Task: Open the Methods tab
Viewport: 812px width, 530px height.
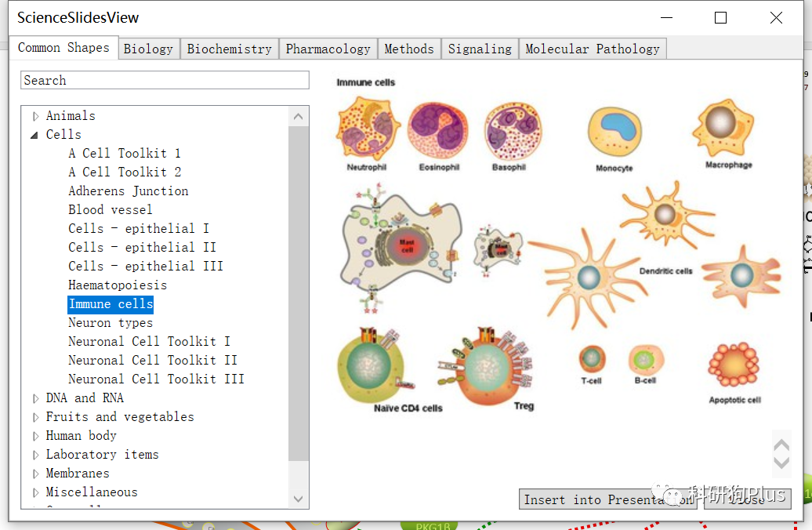Action: click(409, 49)
